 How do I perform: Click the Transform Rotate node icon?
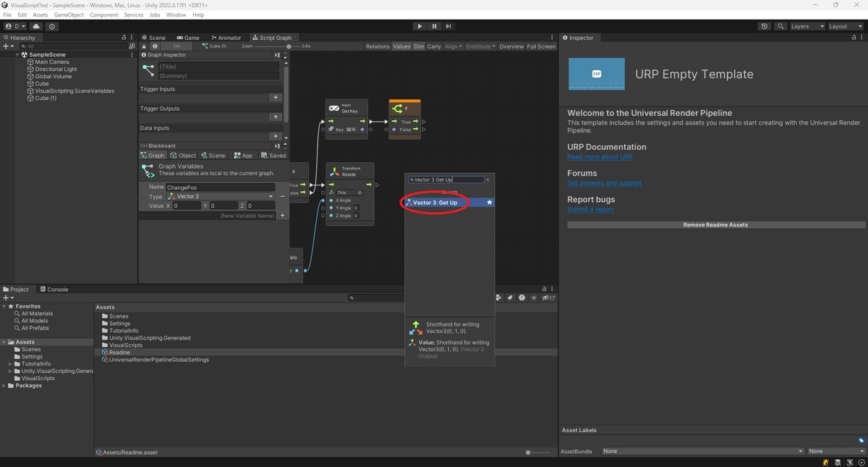[x=334, y=172]
